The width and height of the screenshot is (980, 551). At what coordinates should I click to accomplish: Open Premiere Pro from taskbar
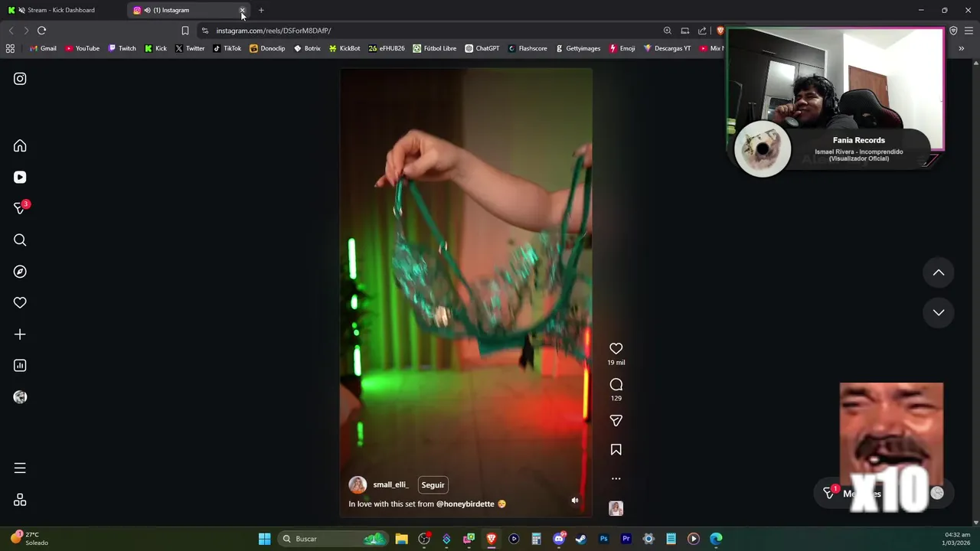(x=626, y=539)
